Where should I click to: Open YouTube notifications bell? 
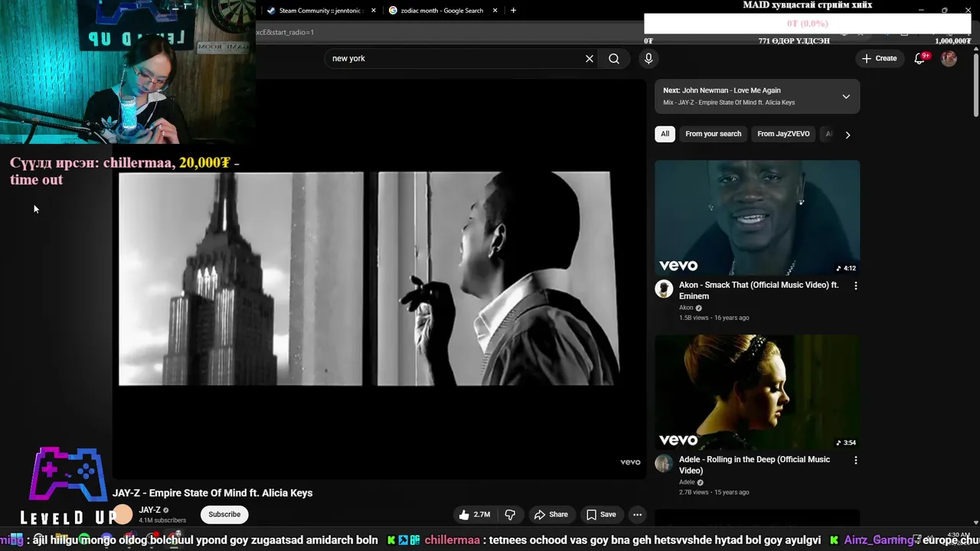[920, 58]
